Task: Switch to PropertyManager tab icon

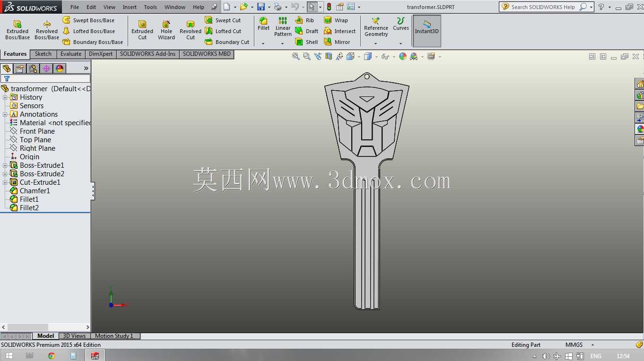Action: click(20, 69)
